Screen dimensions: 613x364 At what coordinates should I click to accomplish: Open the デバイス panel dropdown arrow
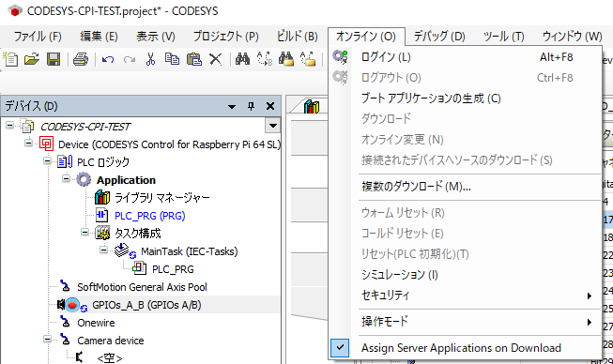click(x=232, y=107)
